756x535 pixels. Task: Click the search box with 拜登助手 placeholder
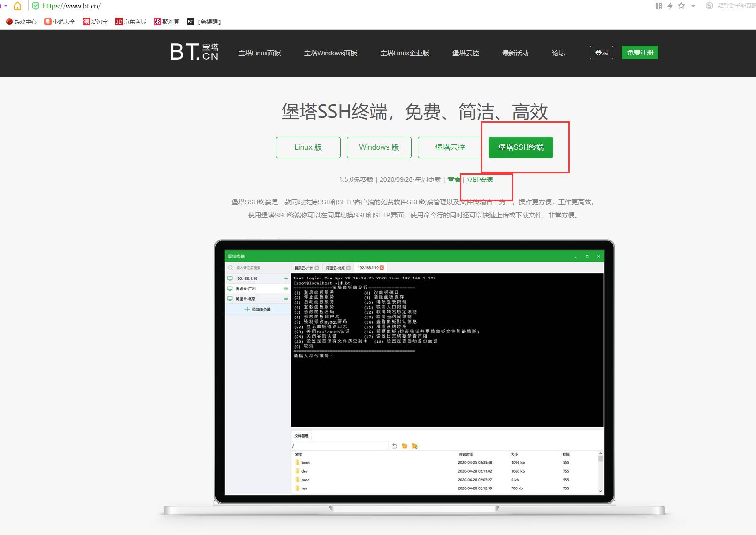click(736, 6)
